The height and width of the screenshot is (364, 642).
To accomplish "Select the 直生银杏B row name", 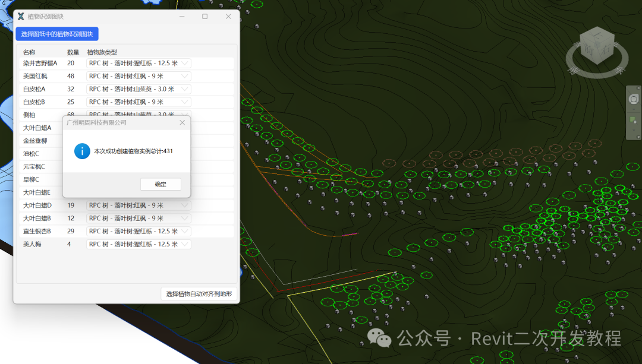I will 37,231.
